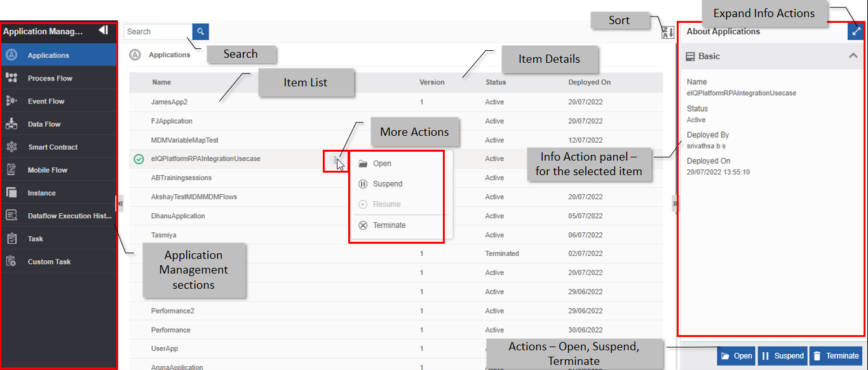Screen dimensions: 868x370
Task: Open the Applications section in sidebar
Action: pos(58,55)
